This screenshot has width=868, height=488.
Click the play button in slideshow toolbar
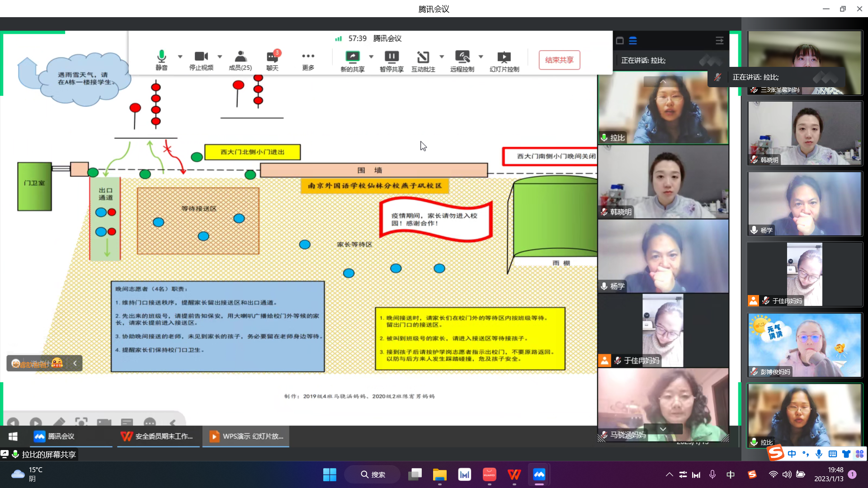[36, 423]
